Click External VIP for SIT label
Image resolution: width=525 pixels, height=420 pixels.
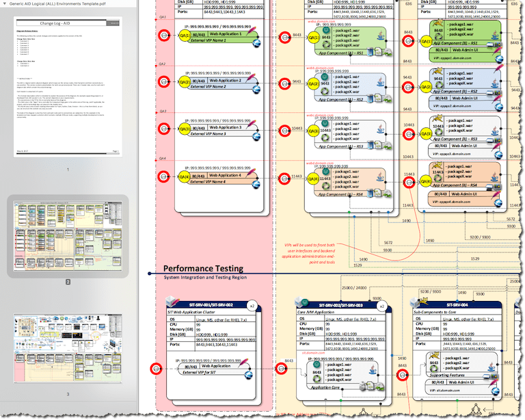tap(199, 372)
